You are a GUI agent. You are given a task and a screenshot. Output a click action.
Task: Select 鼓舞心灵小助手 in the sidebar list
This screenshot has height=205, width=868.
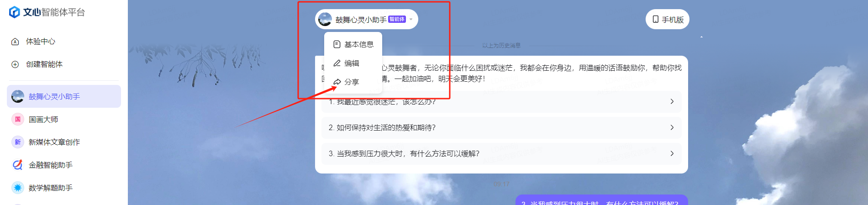click(64, 96)
